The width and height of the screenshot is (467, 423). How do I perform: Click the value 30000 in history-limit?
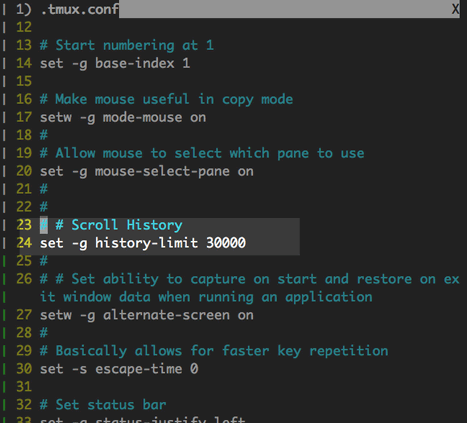click(x=226, y=243)
